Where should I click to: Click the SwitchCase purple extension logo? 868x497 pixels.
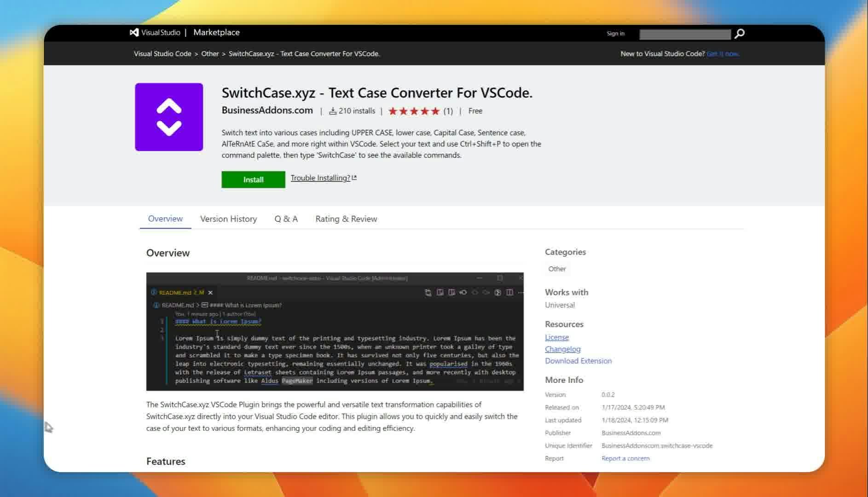click(x=169, y=117)
